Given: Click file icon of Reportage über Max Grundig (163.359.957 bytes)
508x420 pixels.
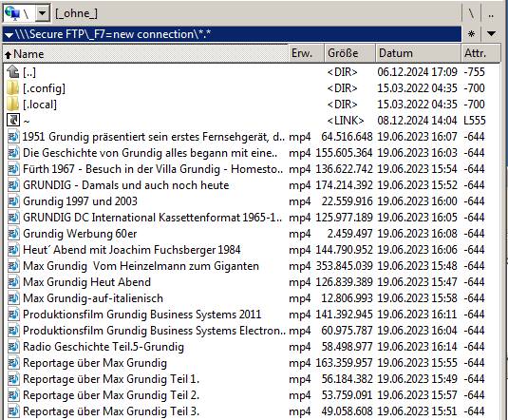Looking at the screenshot, I should pyautogui.click(x=13, y=363).
